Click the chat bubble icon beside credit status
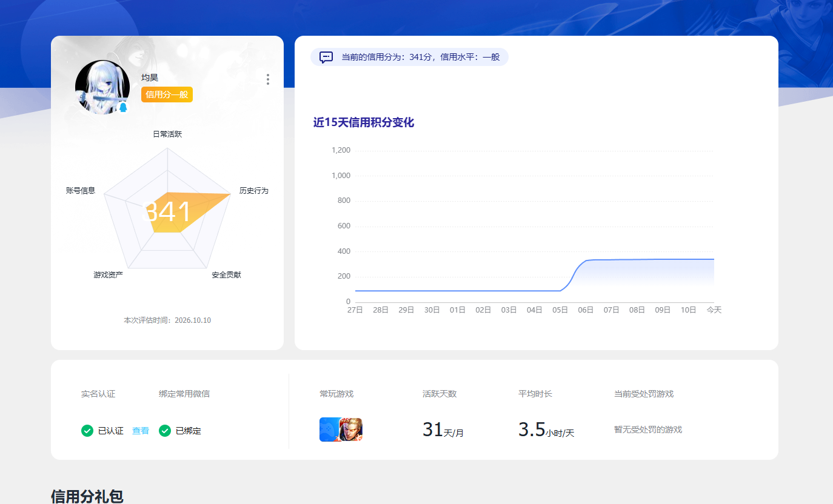This screenshot has height=504, width=833. click(x=326, y=57)
